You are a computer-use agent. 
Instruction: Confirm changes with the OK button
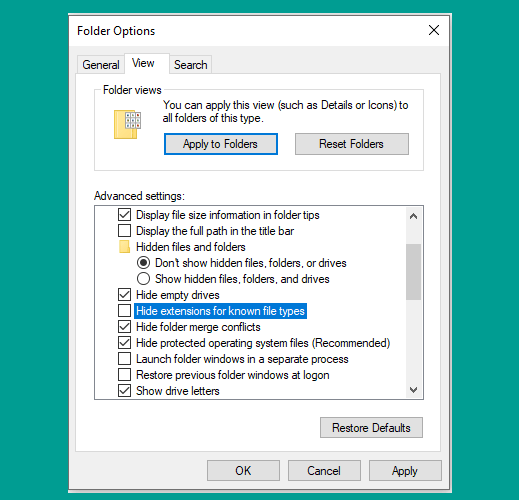point(243,471)
